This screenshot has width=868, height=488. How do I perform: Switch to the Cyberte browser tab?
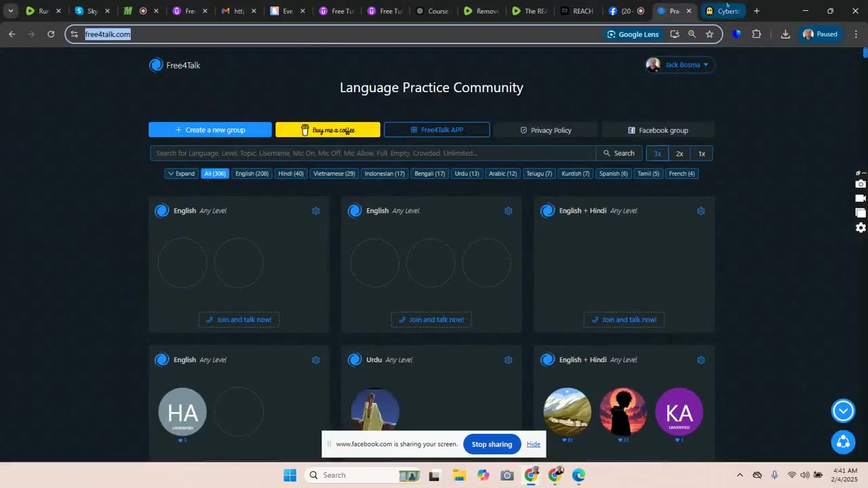point(722,11)
